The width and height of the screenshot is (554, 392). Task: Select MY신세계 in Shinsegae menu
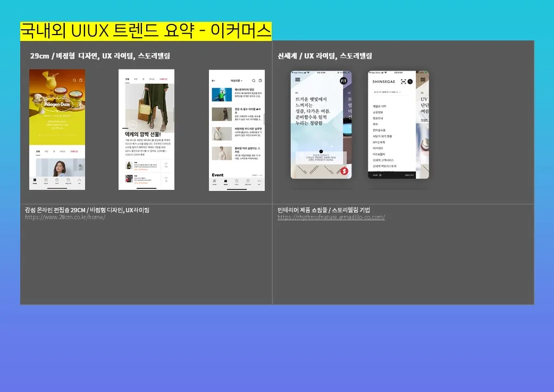click(x=379, y=142)
